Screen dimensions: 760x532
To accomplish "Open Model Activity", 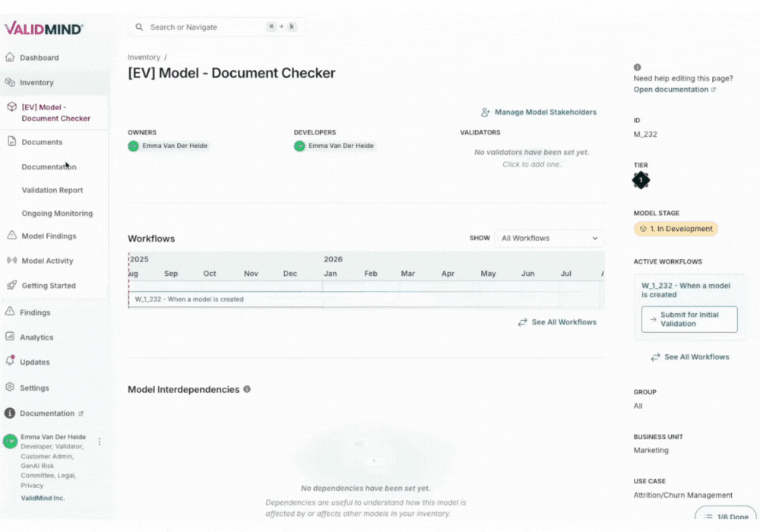I will pyautogui.click(x=47, y=261).
